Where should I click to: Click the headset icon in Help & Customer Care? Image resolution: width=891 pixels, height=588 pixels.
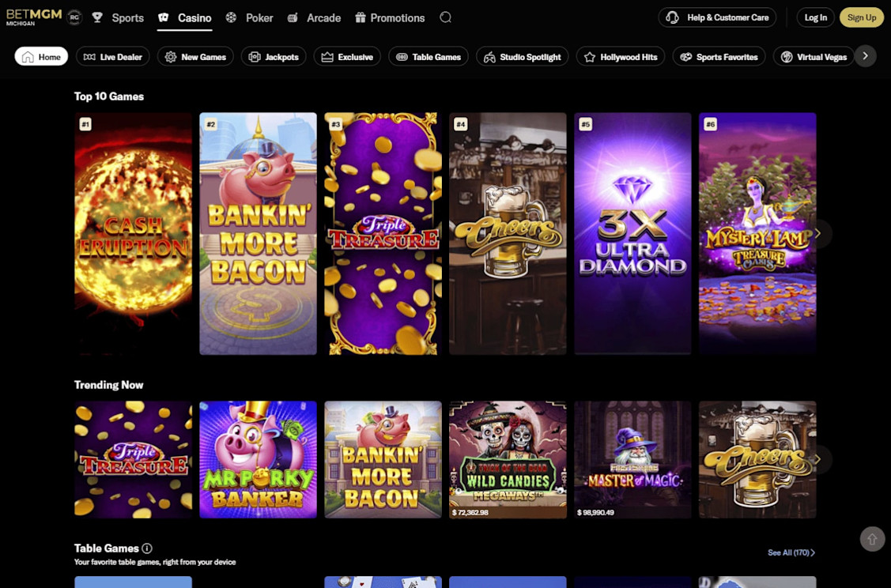(x=672, y=17)
